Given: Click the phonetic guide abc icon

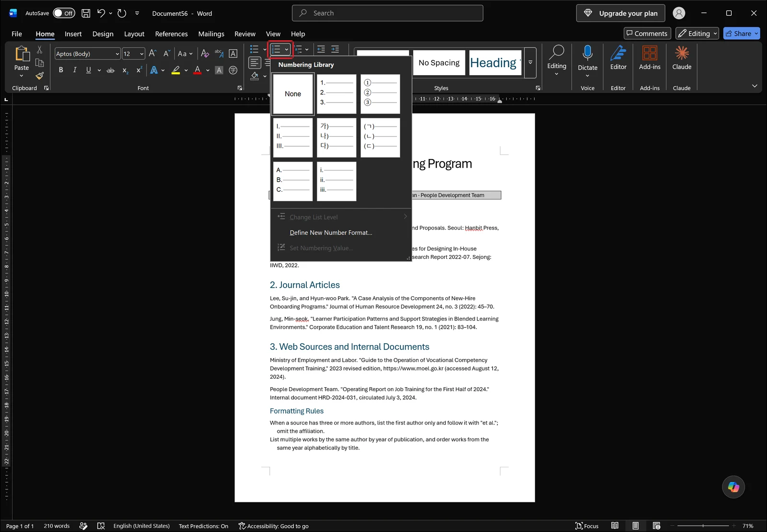Looking at the screenshot, I should 219,53.
